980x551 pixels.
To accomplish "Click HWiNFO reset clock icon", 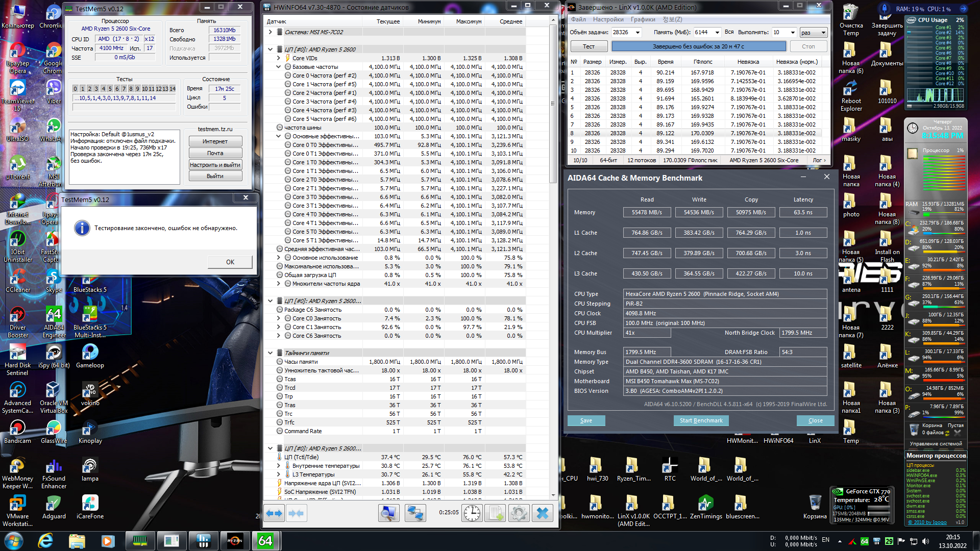I will click(x=472, y=513).
